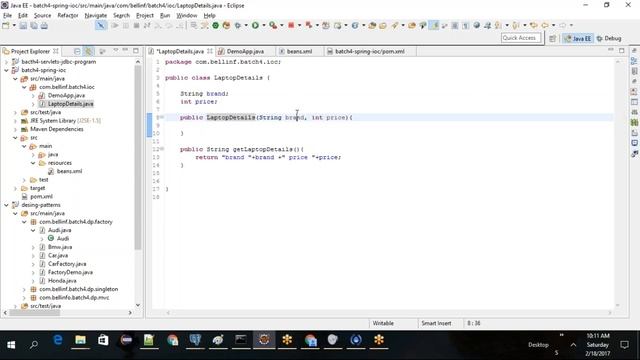Screen dimensions: 640x360
Task: Click the Suspend debug icon
Action: pos(126,26)
